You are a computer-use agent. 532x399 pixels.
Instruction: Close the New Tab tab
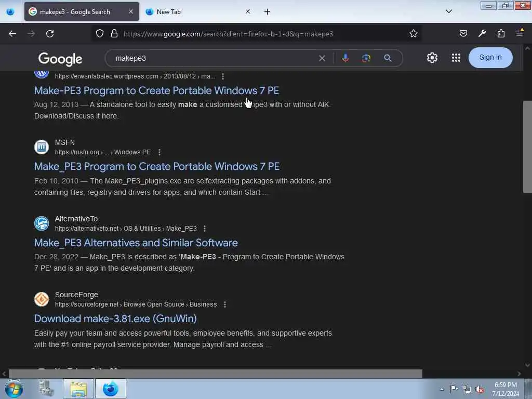(248, 11)
